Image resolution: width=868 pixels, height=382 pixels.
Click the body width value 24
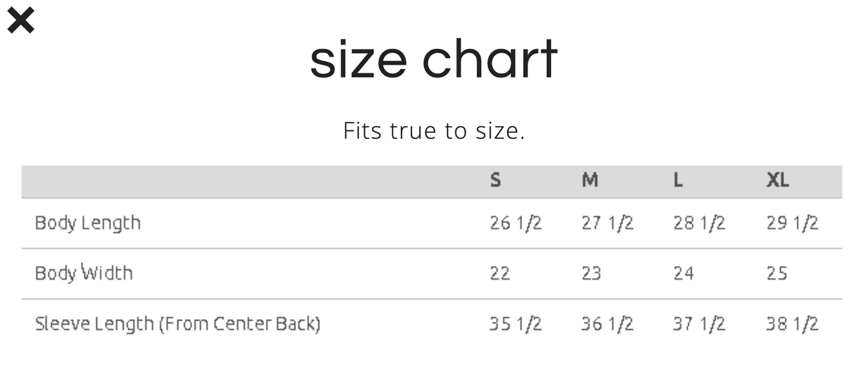pos(684,273)
